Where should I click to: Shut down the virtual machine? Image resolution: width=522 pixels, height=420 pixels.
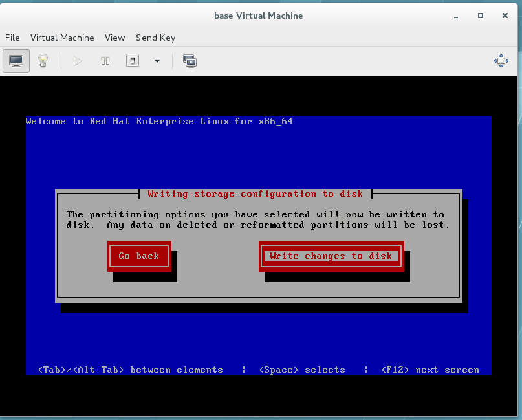coord(133,61)
